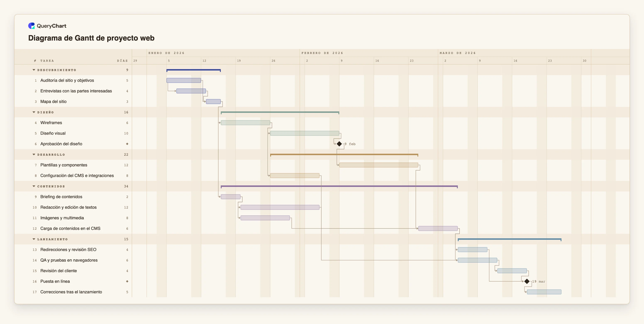Click the DÍAS column header
The width and height of the screenshot is (644, 324).
tap(122, 61)
